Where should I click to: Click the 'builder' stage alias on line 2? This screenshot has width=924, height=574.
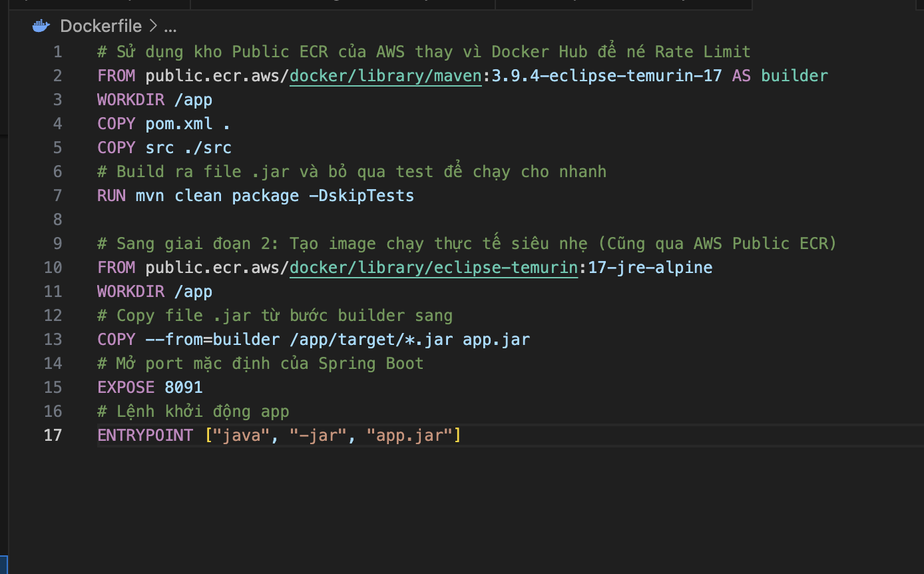tap(794, 76)
